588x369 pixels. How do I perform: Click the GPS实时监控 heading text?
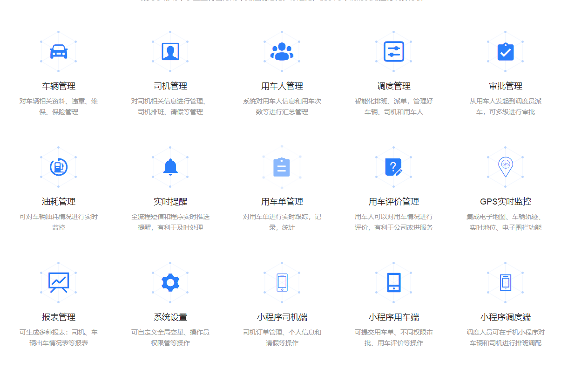(x=505, y=201)
